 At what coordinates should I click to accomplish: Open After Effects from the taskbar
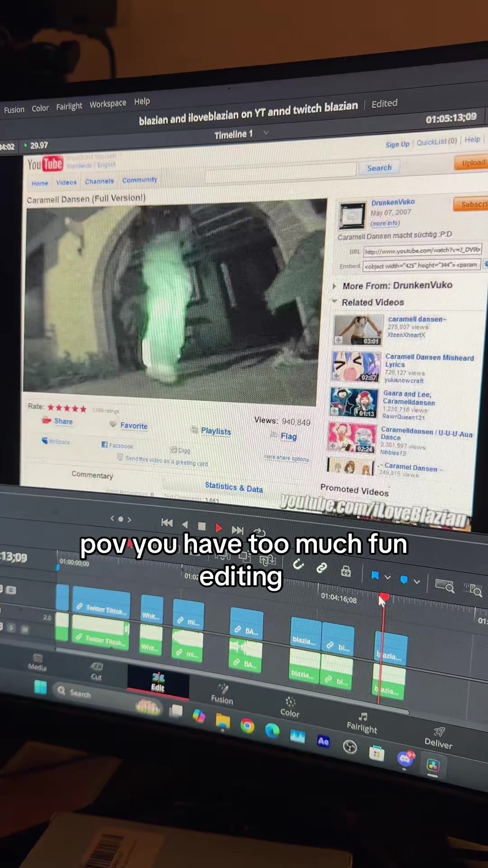(323, 741)
